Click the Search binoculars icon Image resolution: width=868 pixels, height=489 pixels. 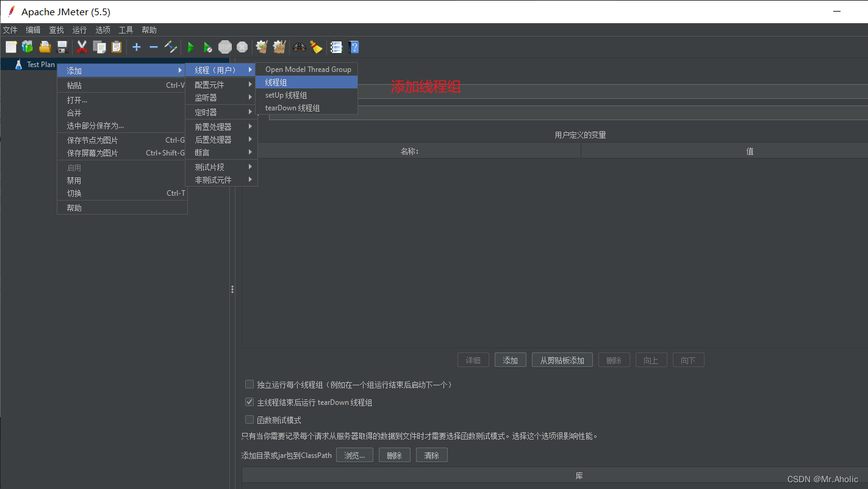299,47
